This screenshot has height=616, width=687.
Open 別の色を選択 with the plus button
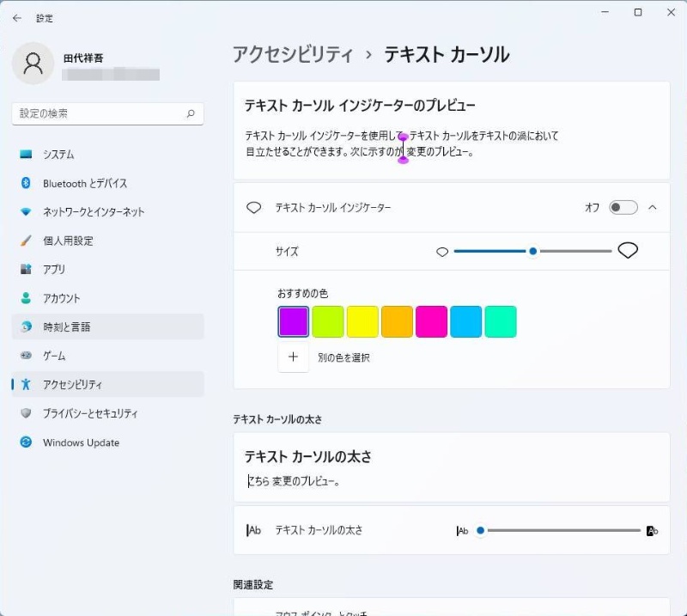(293, 357)
